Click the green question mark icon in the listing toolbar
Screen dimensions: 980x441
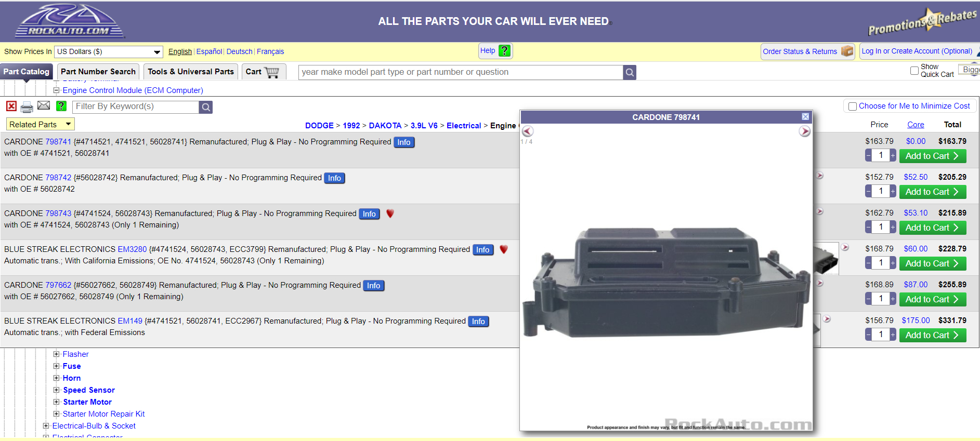pos(61,106)
